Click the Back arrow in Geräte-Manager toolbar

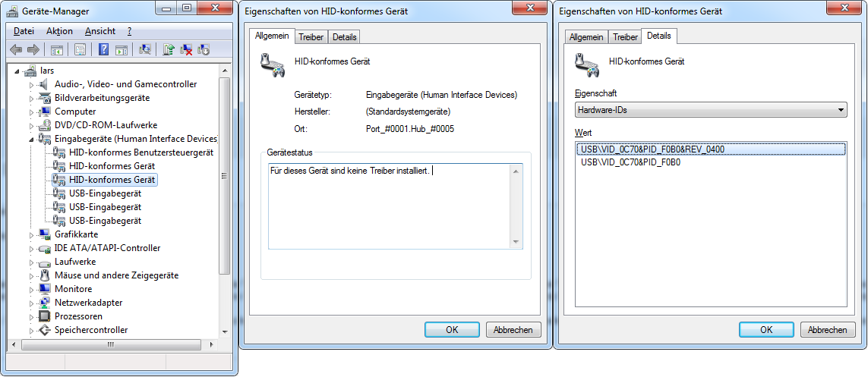pos(16,50)
